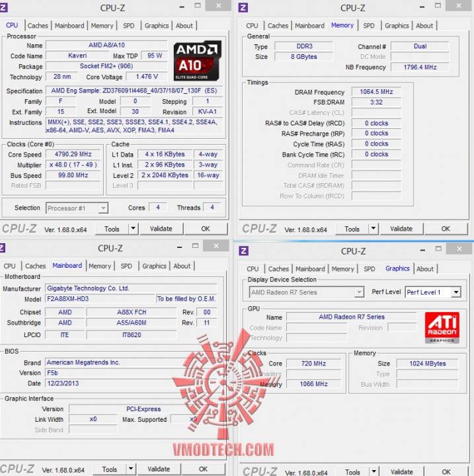Expand the Tools dropdown arrow in the CPU window
This screenshot has width=474, height=476.
133,229
